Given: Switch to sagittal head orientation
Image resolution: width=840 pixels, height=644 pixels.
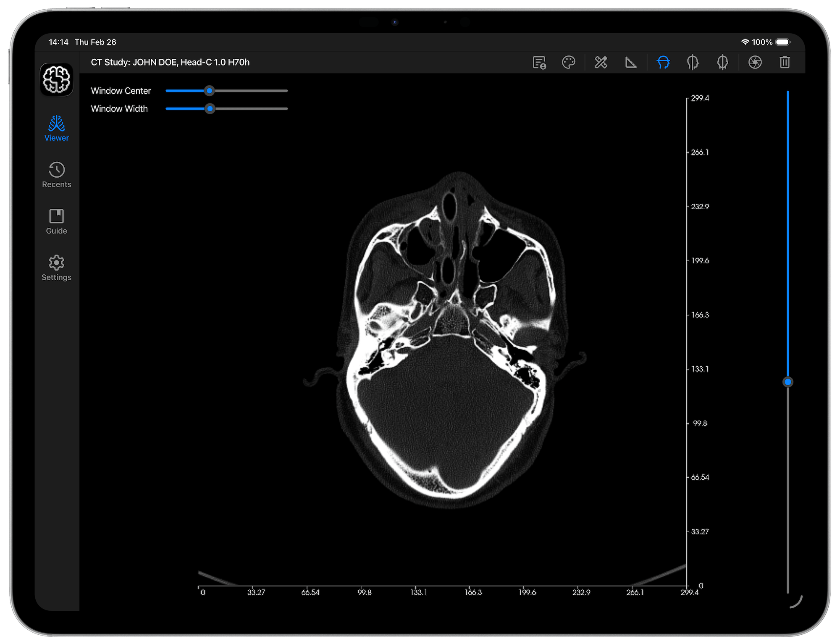Looking at the screenshot, I should 692,63.
